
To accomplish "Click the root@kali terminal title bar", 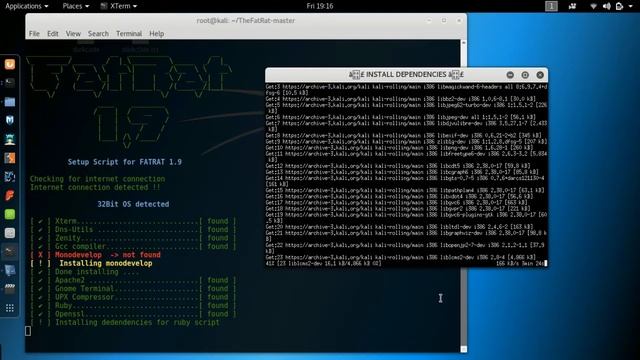I will pos(246,20).
